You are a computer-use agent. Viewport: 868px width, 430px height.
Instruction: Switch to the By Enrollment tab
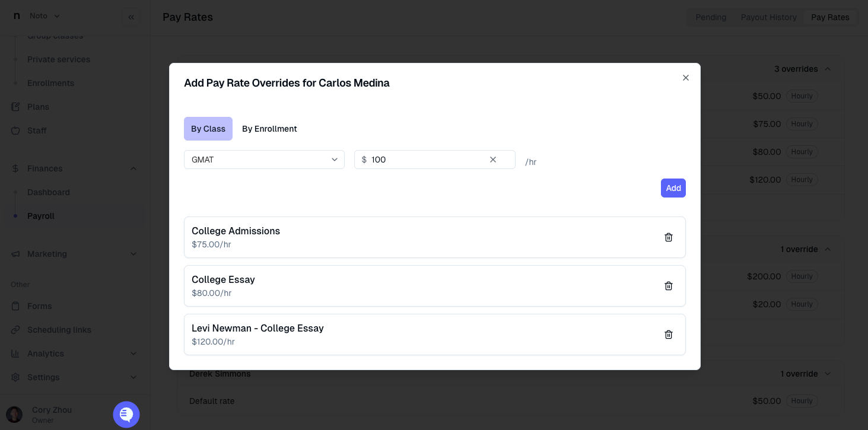coord(269,129)
